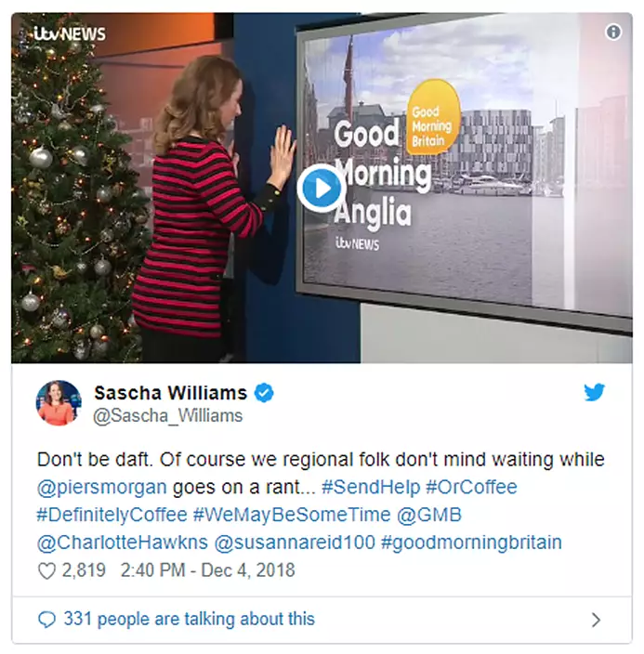Open the @Sascha_Williams handle link
This screenshot has width=644, height=654.
168,416
